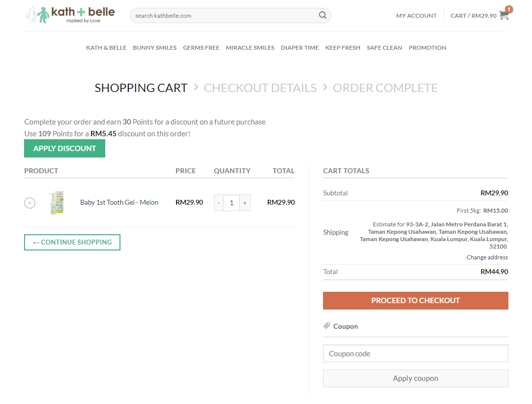Click the product thumbnail image
The width and height of the screenshot is (532, 404).
click(x=57, y=202)
